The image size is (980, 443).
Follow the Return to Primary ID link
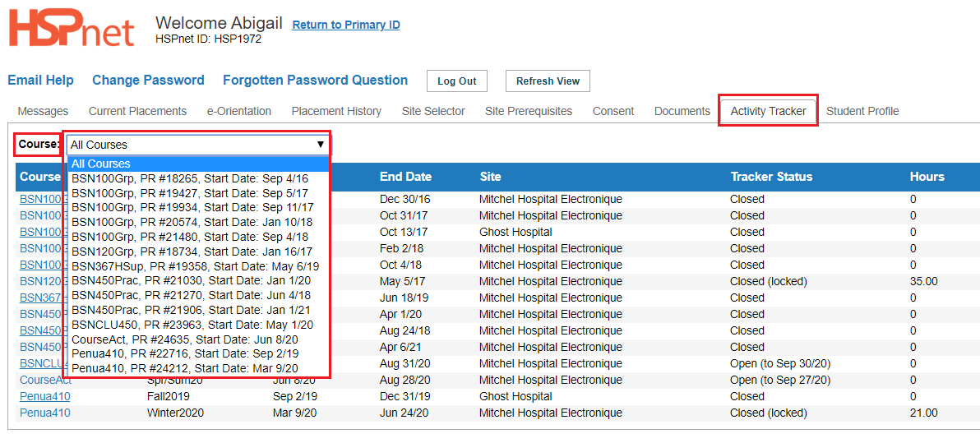coord(346,25)
